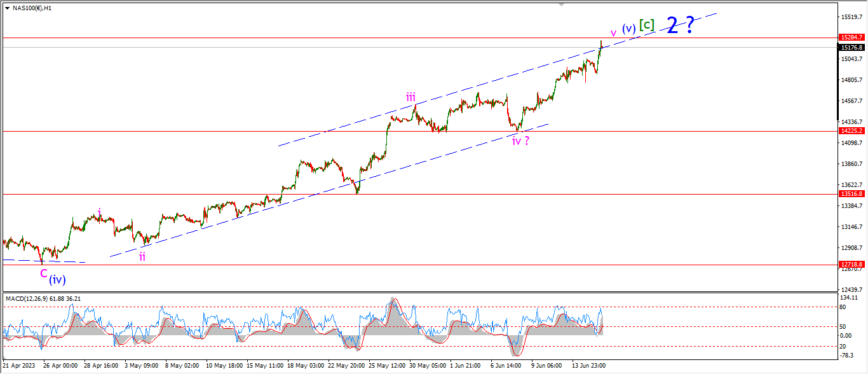Select the blue (iv) wave label
This screenshot has height=374, width=868.
point(57,279)
